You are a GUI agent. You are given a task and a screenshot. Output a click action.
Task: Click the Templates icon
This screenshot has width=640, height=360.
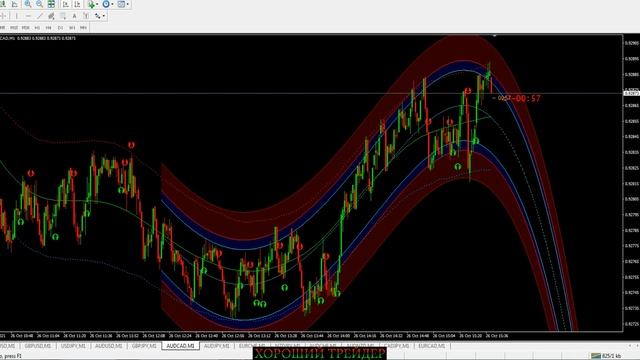(121, 4)
